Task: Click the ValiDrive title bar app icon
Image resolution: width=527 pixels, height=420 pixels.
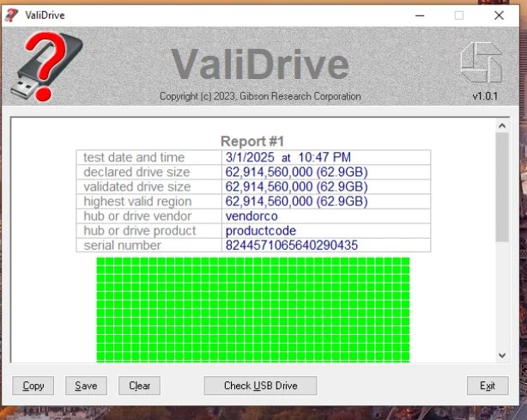Action: (x=12, y=15)
